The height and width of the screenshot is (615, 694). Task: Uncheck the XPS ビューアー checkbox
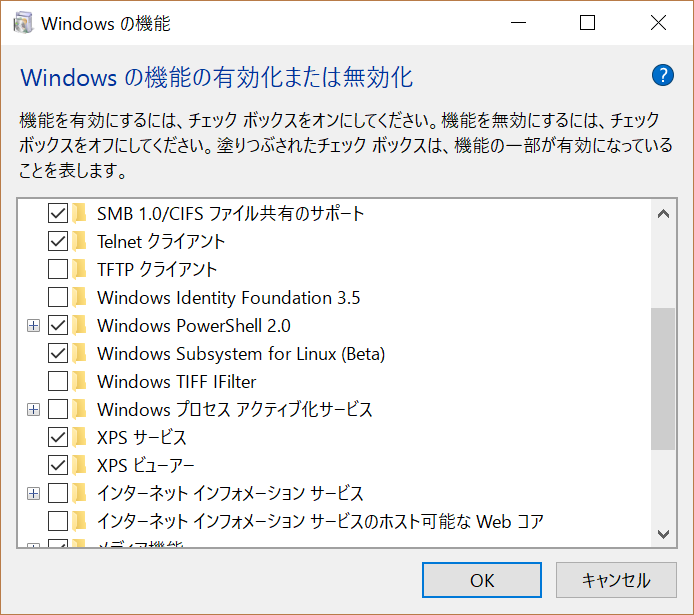58,465
